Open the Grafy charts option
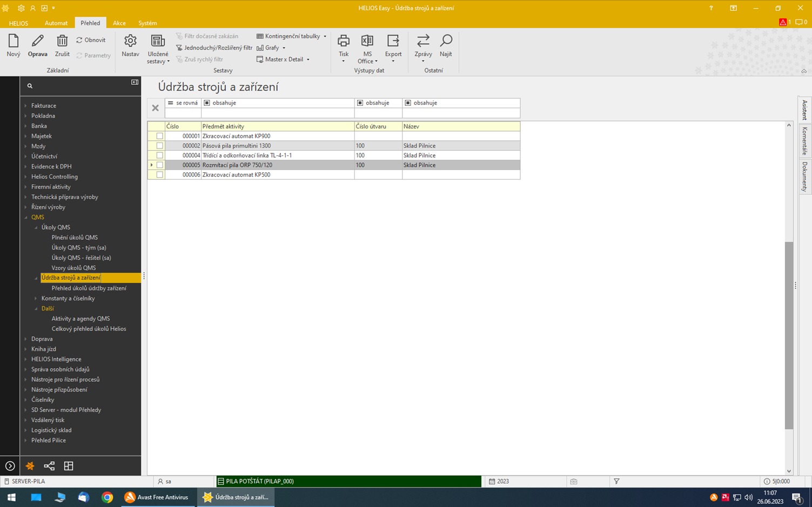 tap(271, 48)
